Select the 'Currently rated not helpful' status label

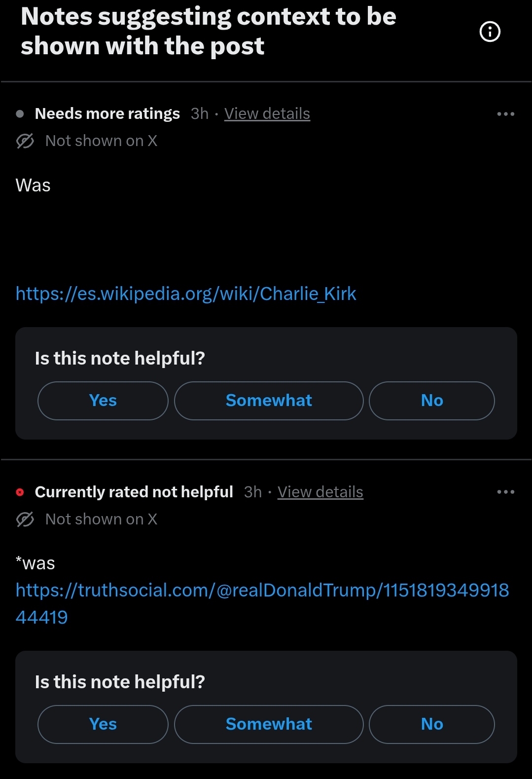click(x=134, y=492)
